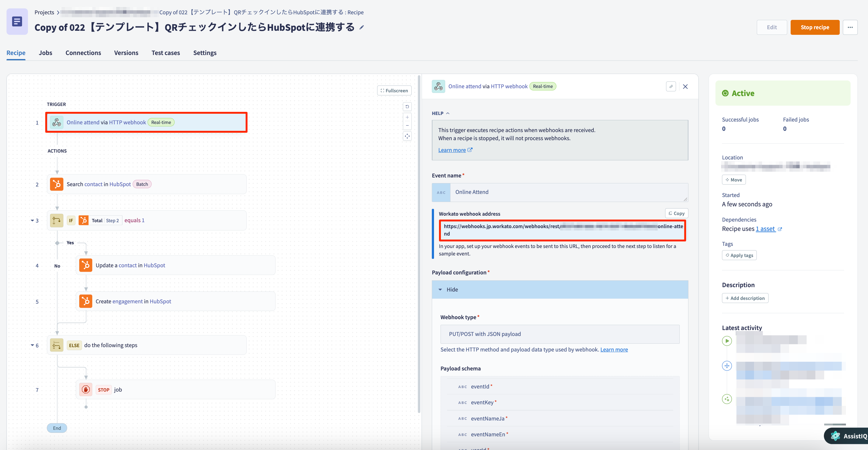
Task: Click the undo/reset canvas icon
Action: (407, 107)
